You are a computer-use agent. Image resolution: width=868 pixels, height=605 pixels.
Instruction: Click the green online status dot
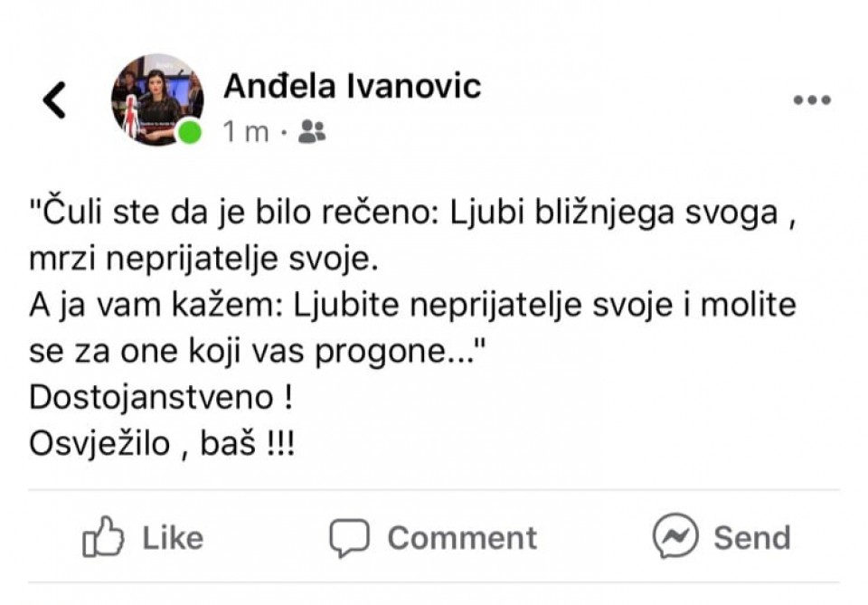coord(189,132)
